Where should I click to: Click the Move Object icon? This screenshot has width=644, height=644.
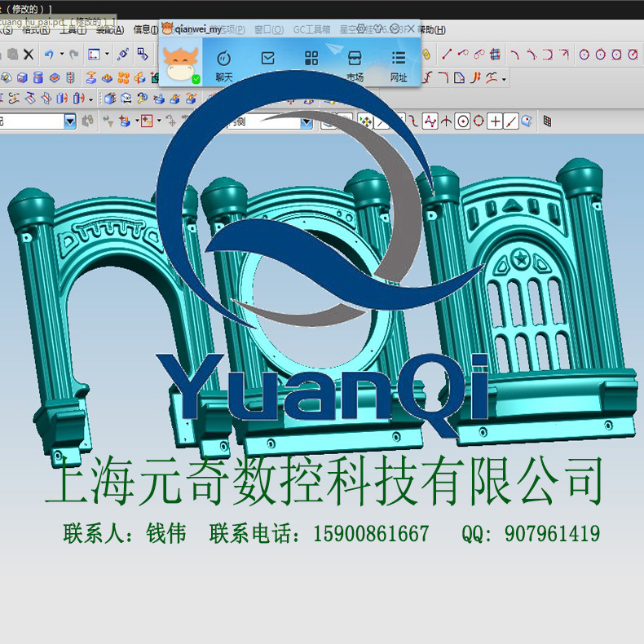pos(123,55)
